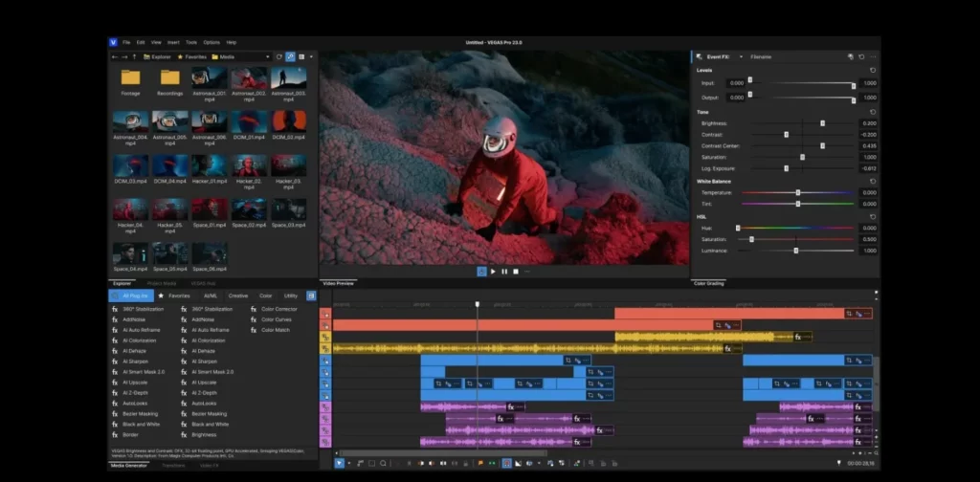Open the Tools menu
The width and height of the screenshot is (980, 482).
point(191,42)
